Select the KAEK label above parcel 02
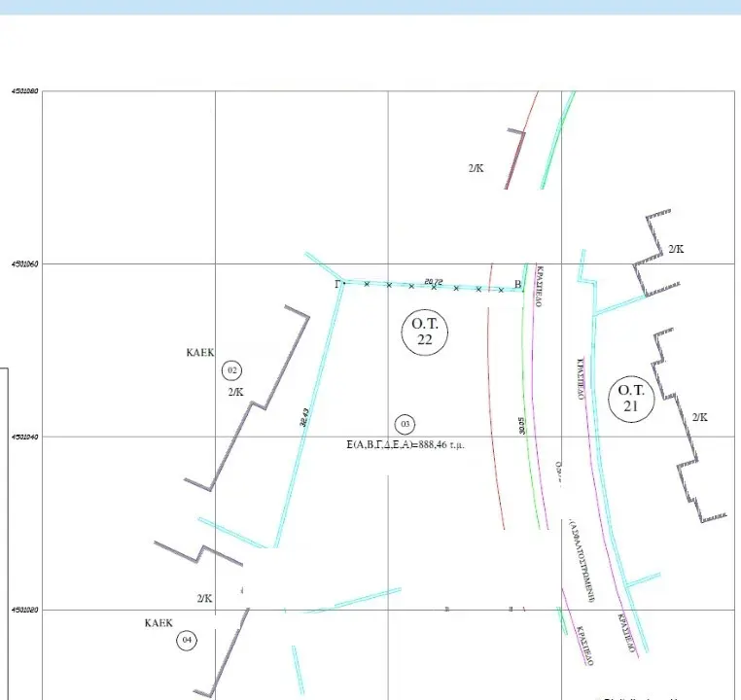Image resolution: width=741 pixels, height=700 pixels. tap(199, 352)
